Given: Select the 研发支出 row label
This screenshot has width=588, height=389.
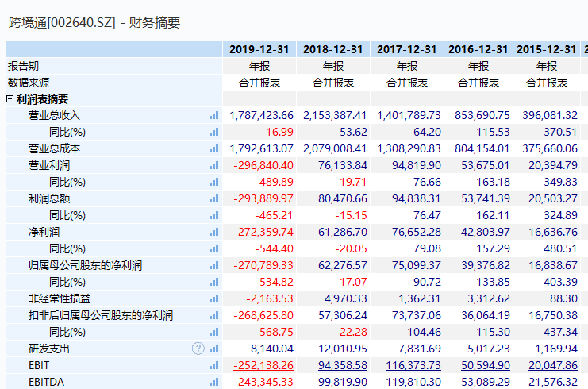Looking at the screenshot, I should click(x=49, y=349).
